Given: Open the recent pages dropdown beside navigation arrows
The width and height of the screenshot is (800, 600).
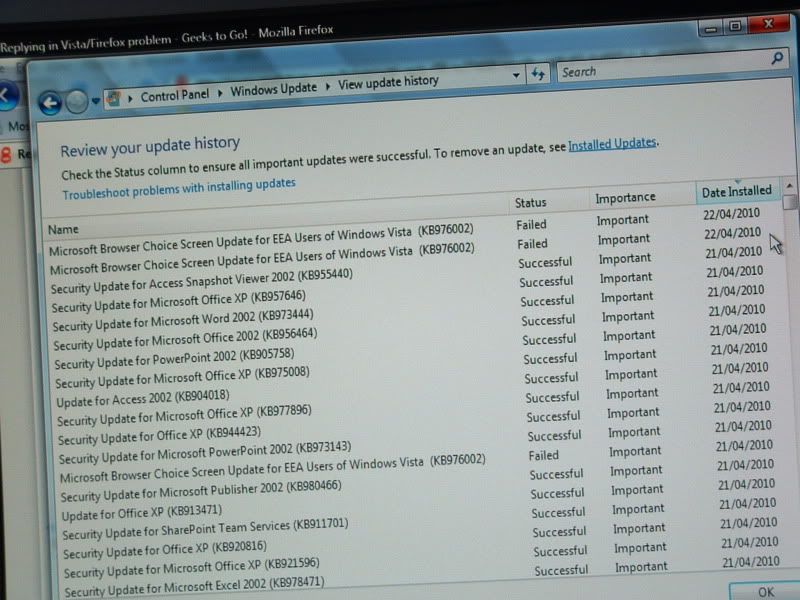Looking at the screenshot, I should 95,101.
